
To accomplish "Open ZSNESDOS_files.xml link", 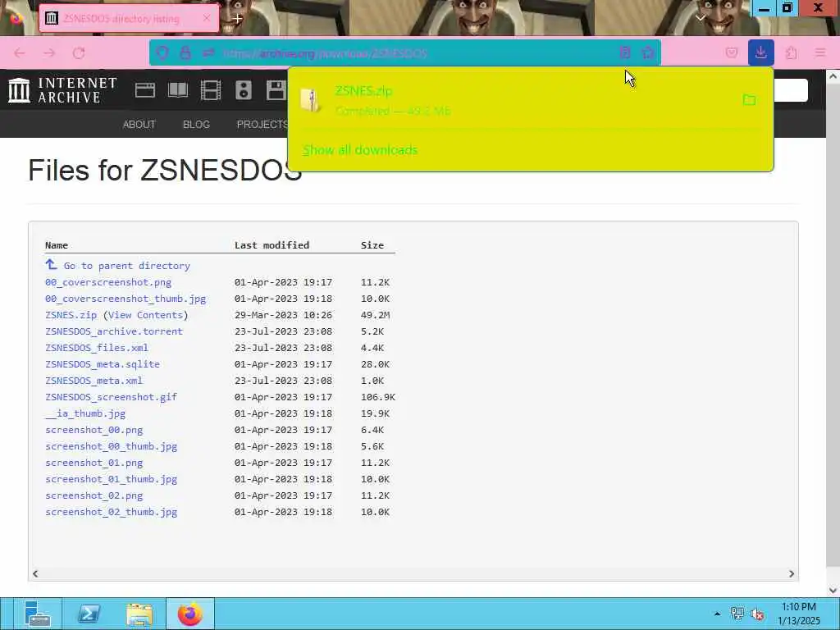I will (97, 348).
